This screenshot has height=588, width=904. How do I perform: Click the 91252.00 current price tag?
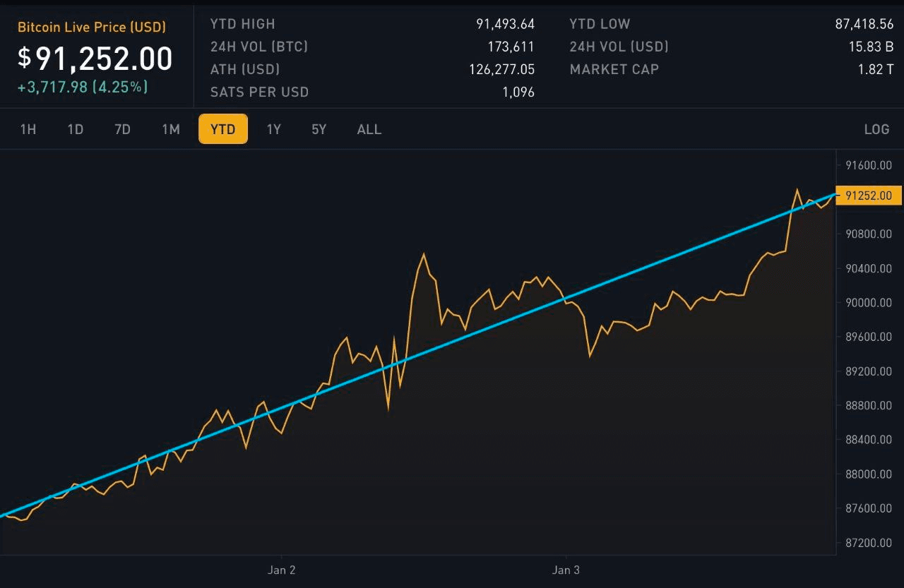click(868, 196)
